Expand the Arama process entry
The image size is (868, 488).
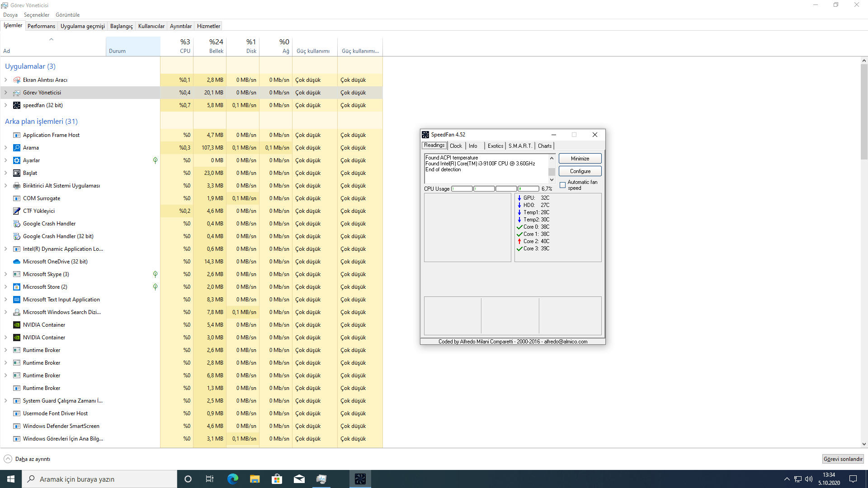6,148
